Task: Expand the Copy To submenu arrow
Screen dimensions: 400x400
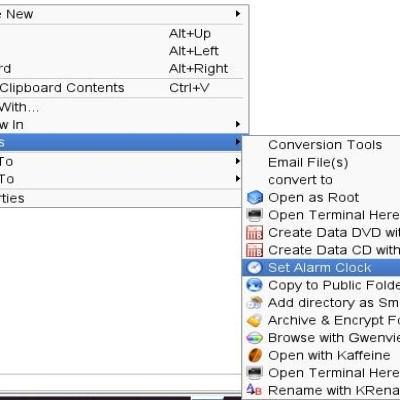Action: point(238,161)
